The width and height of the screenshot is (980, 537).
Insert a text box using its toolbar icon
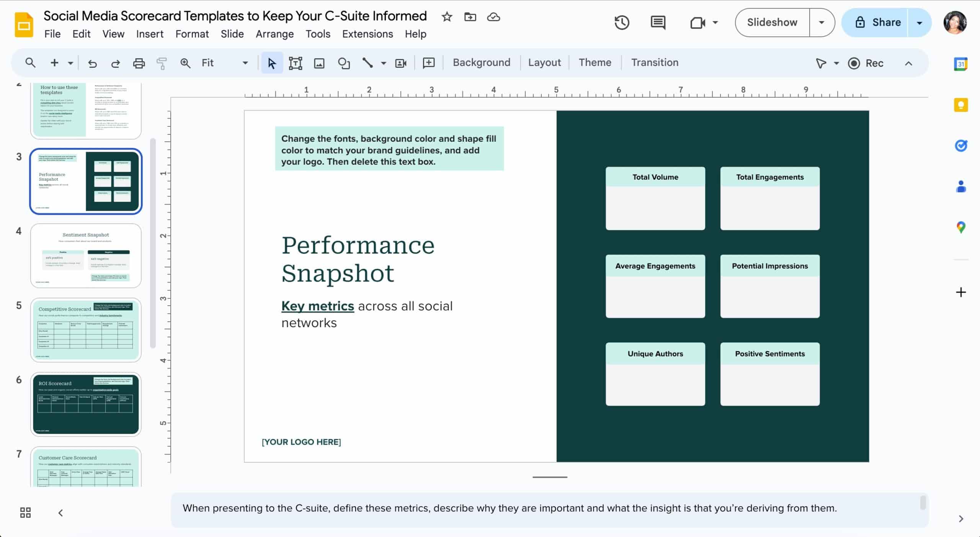tap(296, 63)
